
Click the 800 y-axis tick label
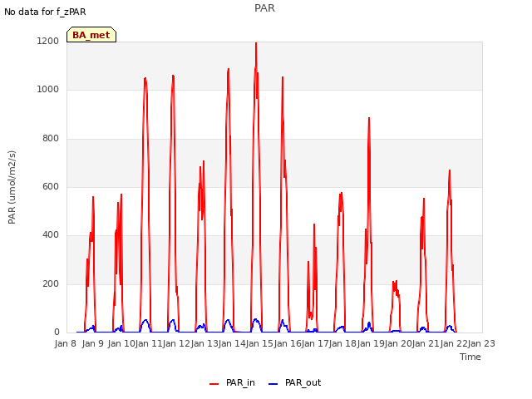click(51, 139)
